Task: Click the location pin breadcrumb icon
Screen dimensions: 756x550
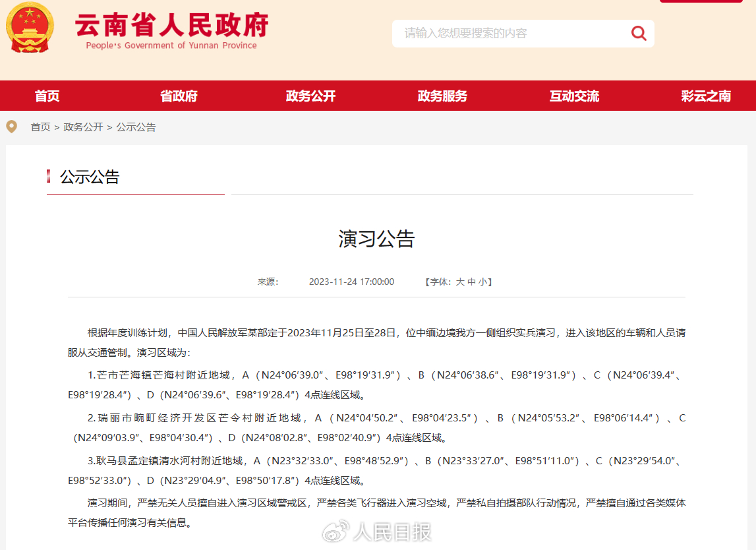Action: 12,127
